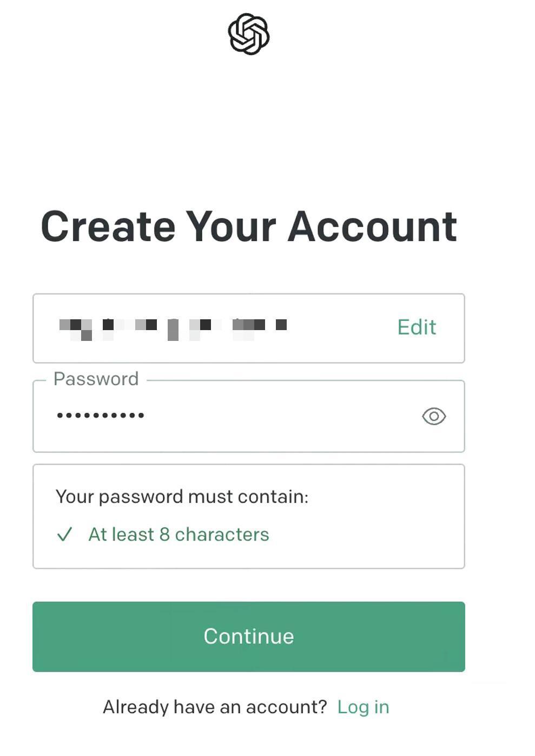Click the number 8 in requirement text
Screen dimensions: 535x756
click(x=164, y=535)
